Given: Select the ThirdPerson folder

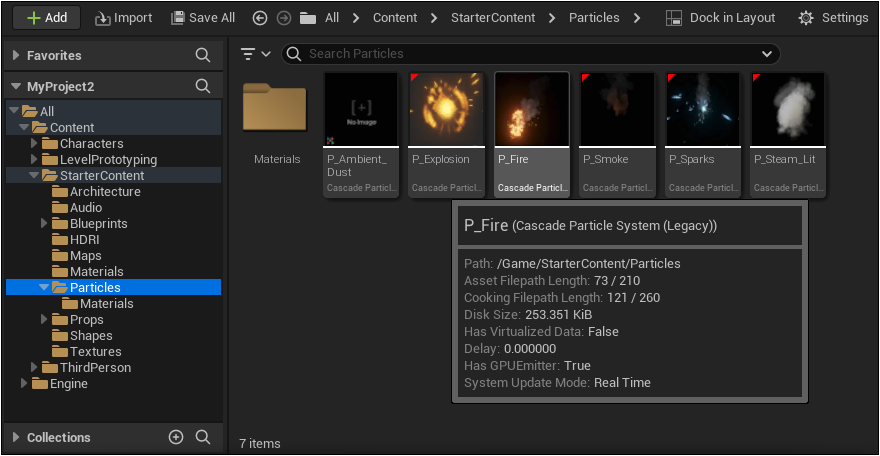Looking at the screenshot, I should pos(86,368).
